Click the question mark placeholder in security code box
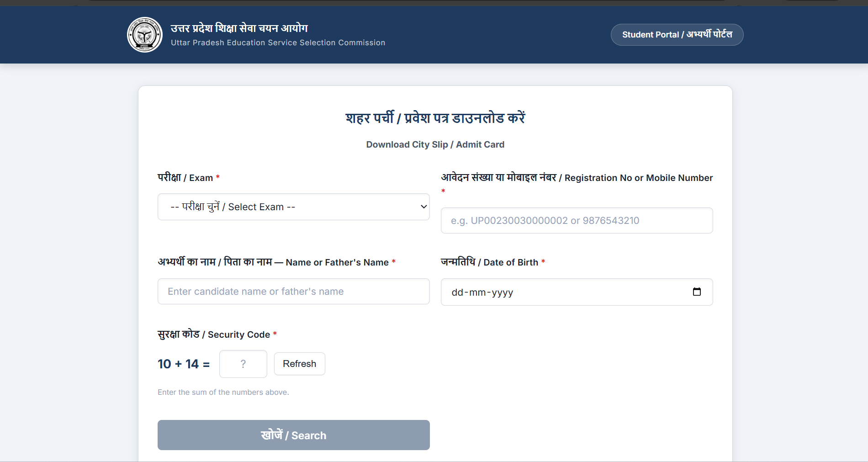The width and height of the screenshot is (868, 462). coord(243,364)
